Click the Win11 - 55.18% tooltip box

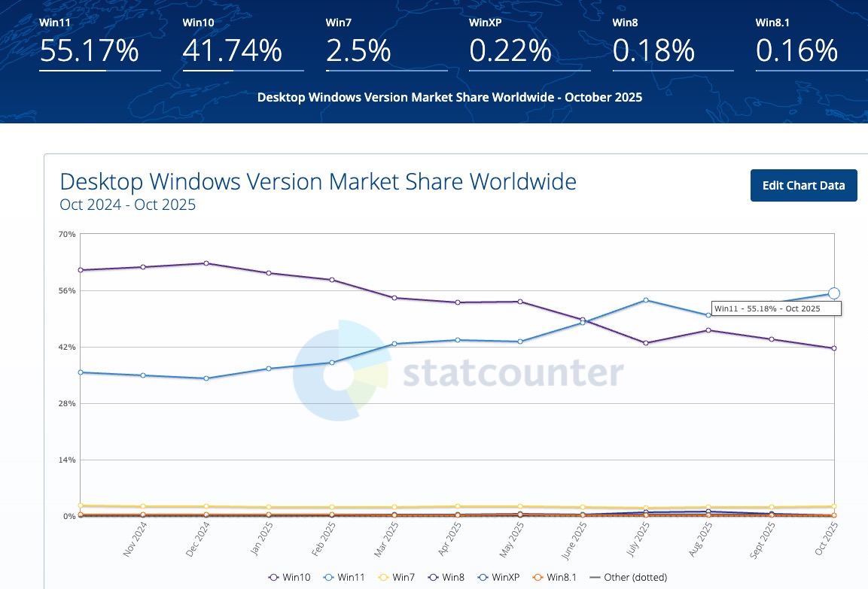point(776,308)
